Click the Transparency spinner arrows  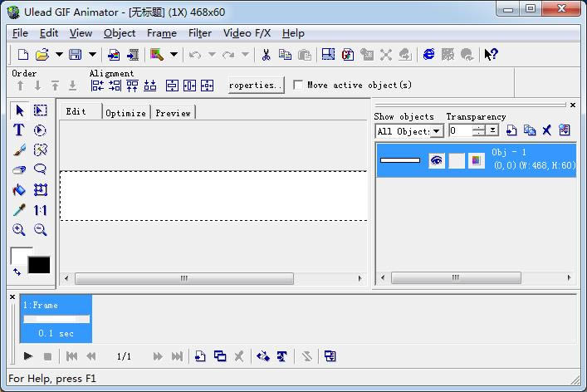479,130
